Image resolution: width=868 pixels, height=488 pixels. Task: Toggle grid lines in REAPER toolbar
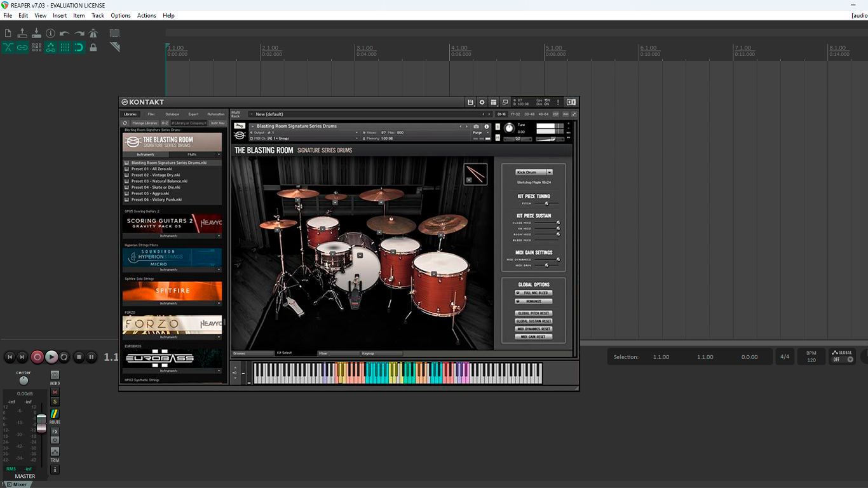pos(64,47)
